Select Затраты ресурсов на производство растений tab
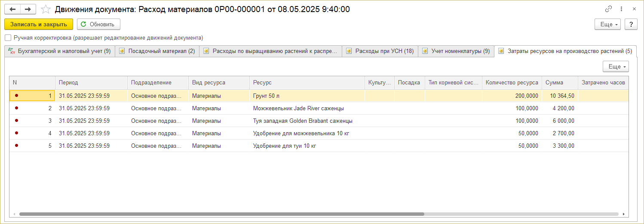 [x=565, y=51]
